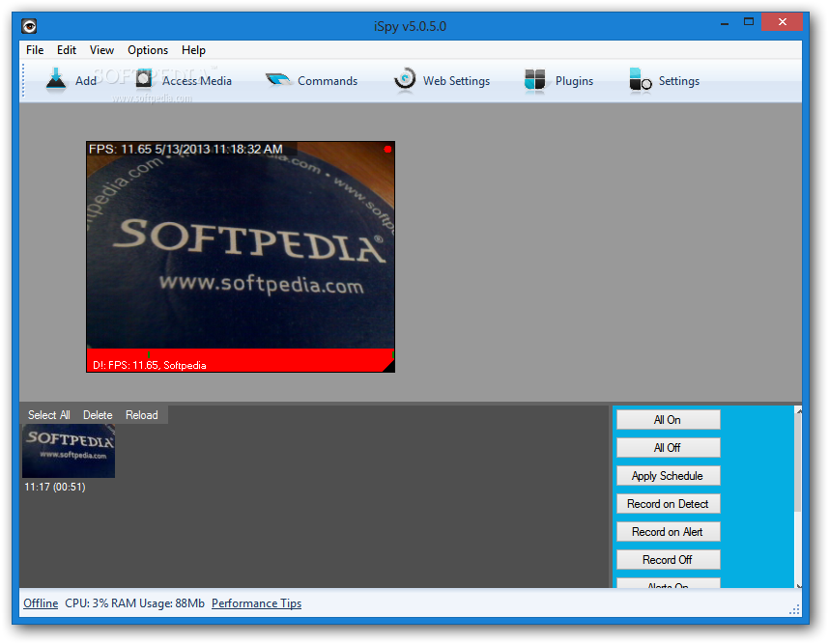Click the Offline status link
The image size is (829, 644).
point(41,603)
